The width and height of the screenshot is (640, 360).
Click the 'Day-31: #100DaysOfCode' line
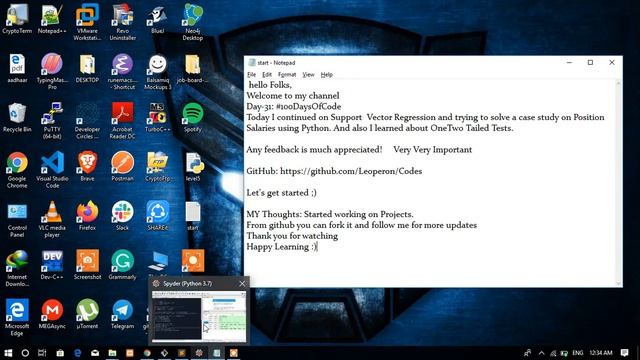coord(293,107)
